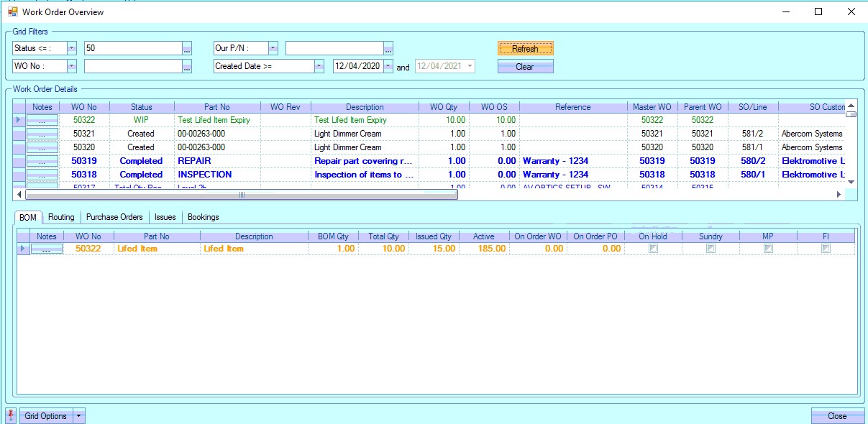The width and height of the screenshot is (868, 424).
Task: Expand the Status <= filter dropdown
Action: click(72, 49)
